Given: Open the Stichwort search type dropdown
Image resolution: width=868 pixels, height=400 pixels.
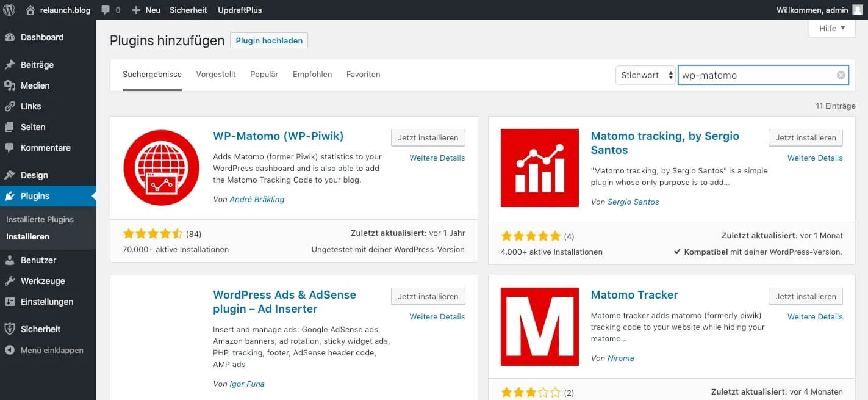Looking at the screenshot, I should pos(645,75).
